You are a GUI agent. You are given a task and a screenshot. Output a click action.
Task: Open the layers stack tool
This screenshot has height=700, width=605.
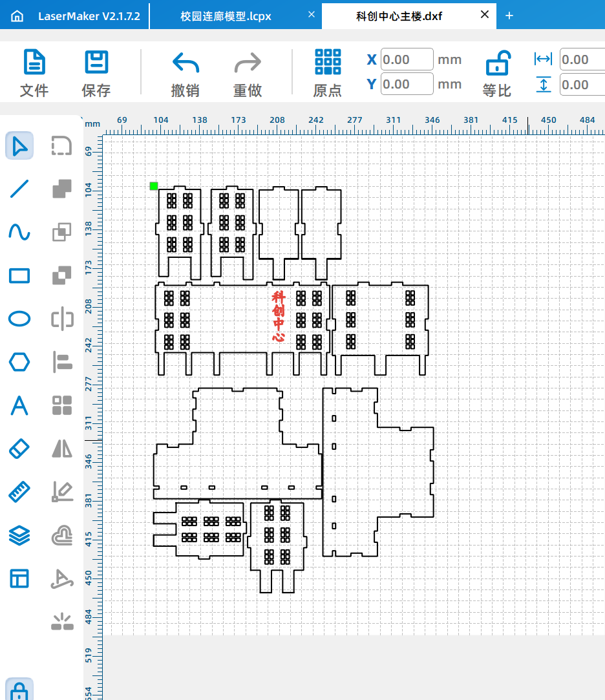[19, 535]
